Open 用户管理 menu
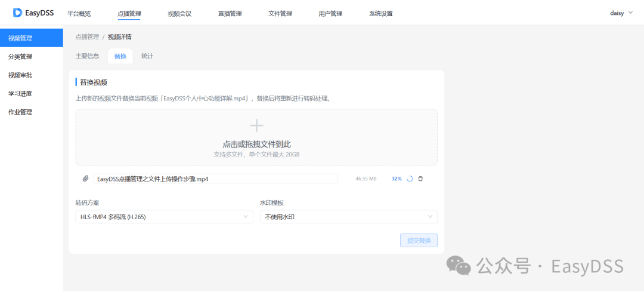Image resolution: width=644 pixels, height=292 pixels. [x=330, y=14]
